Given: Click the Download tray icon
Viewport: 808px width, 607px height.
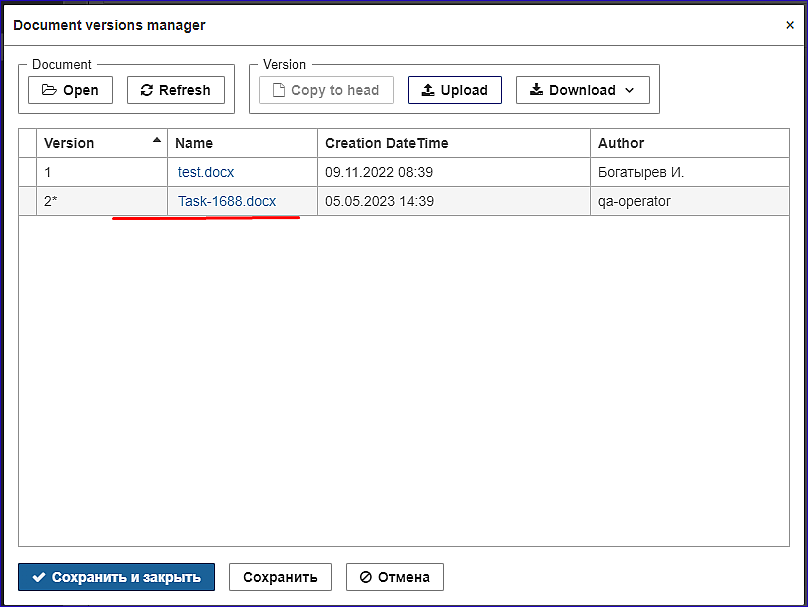Looking at the screenshot, I should 536,90.
